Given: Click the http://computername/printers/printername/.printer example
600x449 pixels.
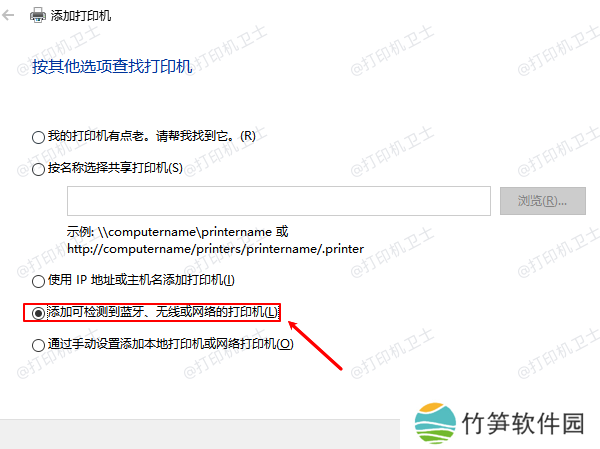Looking at the screenshot, I should pos(215,249).
